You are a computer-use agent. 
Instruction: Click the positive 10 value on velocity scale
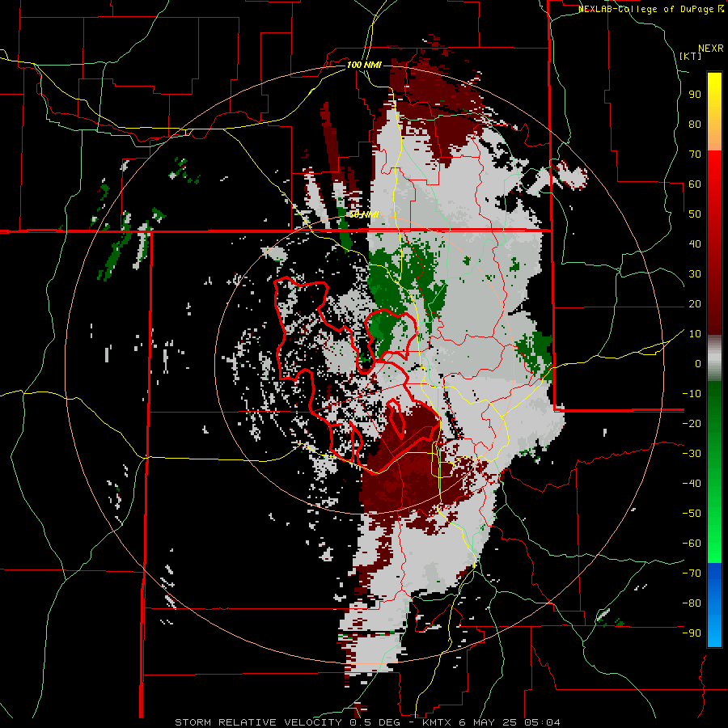[695, 334]
